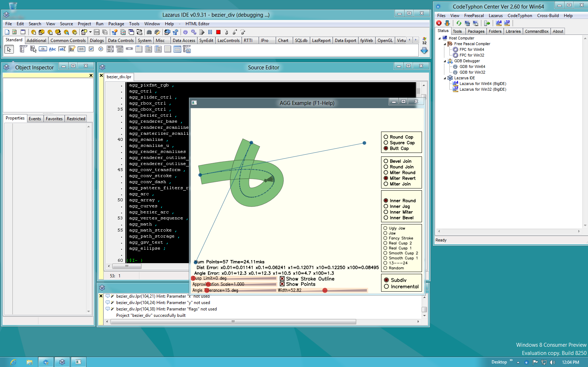Open the Package menu in Lazarus

pos(116,24)
